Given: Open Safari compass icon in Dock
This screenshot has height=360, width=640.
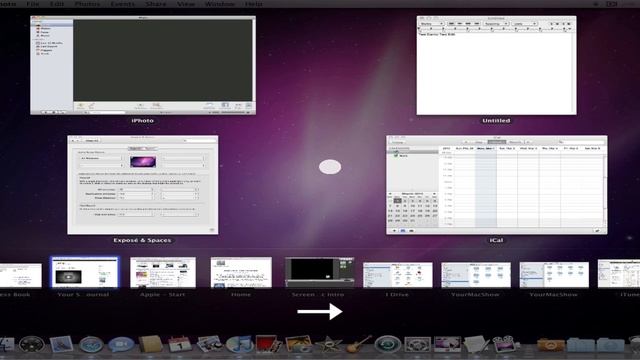Looking at the screenshot, I should pos(91,345).
